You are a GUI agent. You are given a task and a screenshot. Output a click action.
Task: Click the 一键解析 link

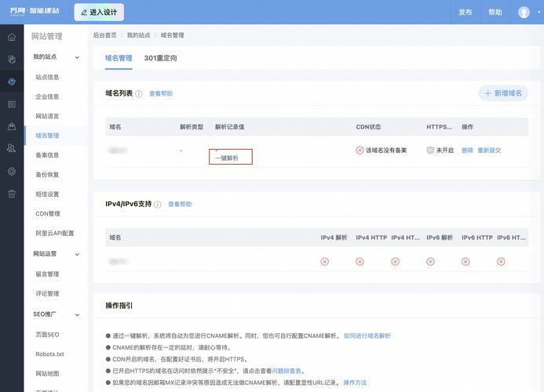coord(227,158)
